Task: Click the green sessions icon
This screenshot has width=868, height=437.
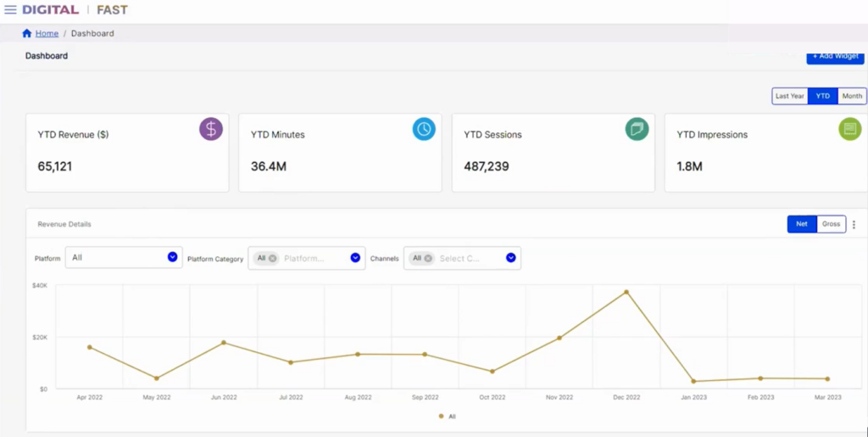Action: click(637, 129)
